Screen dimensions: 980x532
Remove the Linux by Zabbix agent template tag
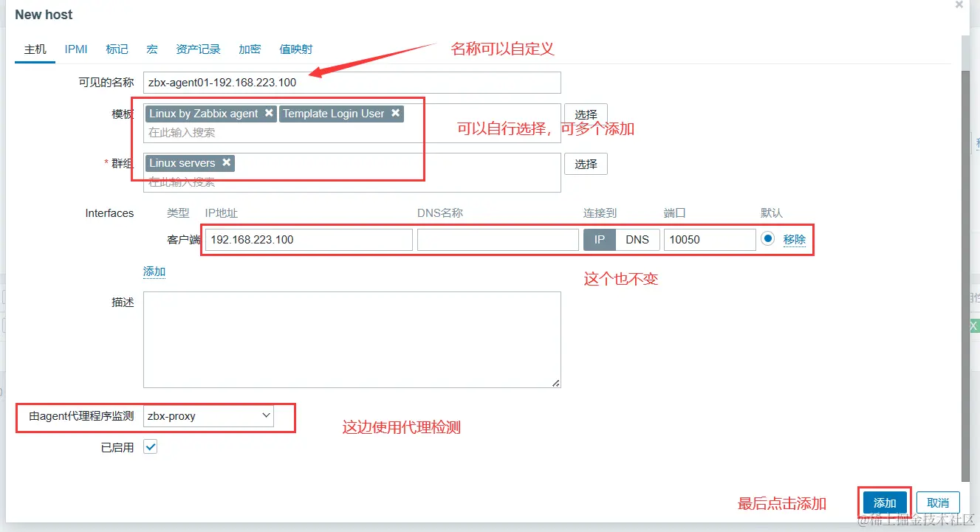[269, 113]
